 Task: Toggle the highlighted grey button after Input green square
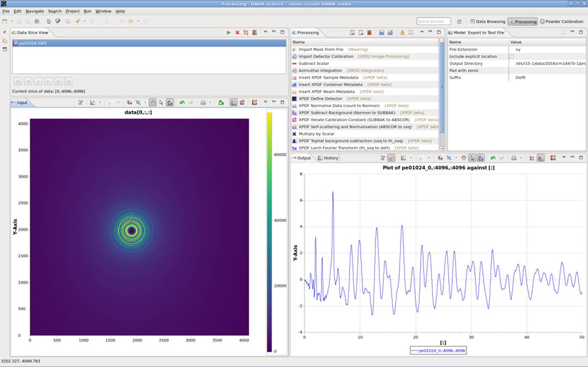(x=233, y=102)
